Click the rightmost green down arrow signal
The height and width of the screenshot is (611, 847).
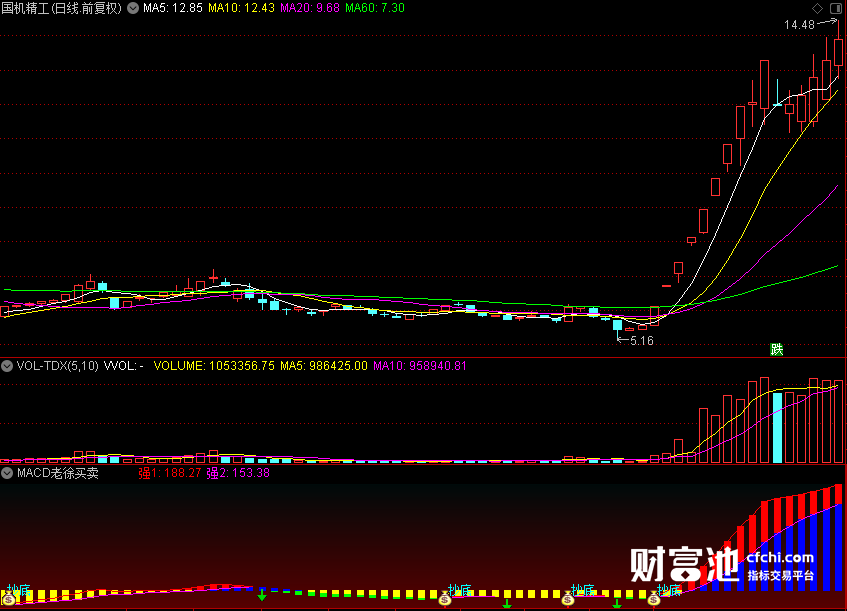(617, 604)
